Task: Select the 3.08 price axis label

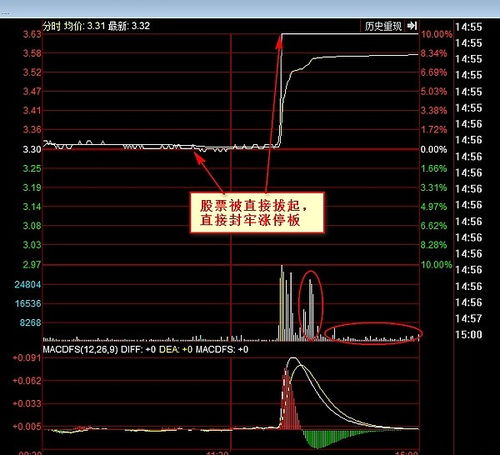Action: [32, 226]
